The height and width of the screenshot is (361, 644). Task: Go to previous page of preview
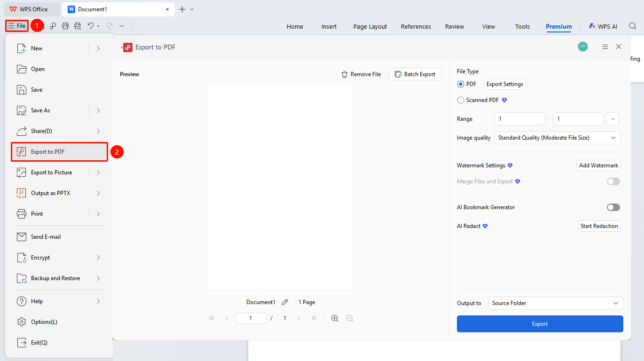point(227,318)
